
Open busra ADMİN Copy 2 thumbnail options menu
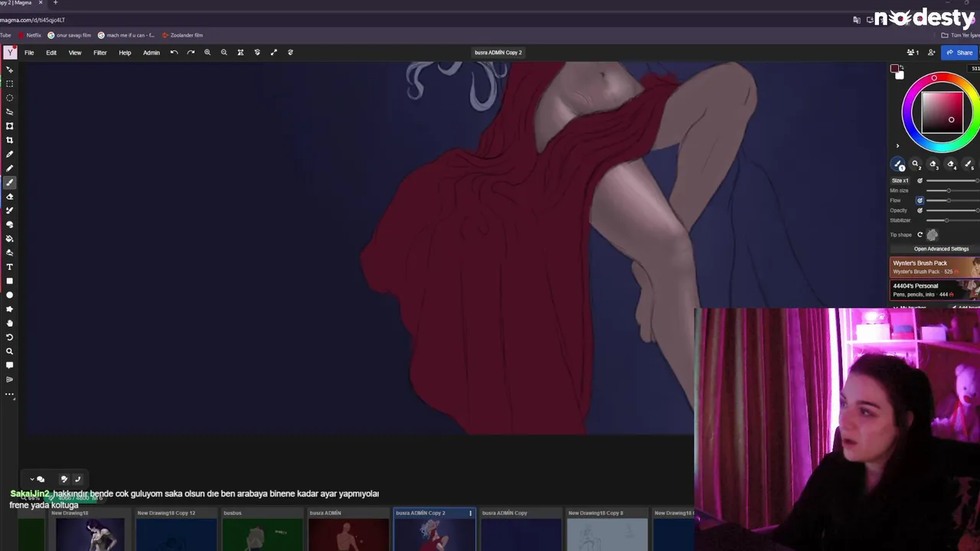(x=470, y=514)
